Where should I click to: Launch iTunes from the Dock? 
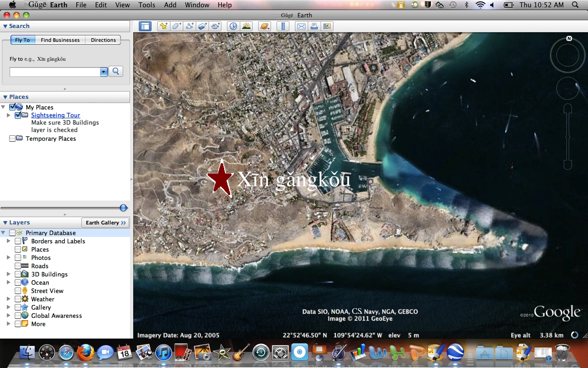pyautogui.click(x=164, y=353)
